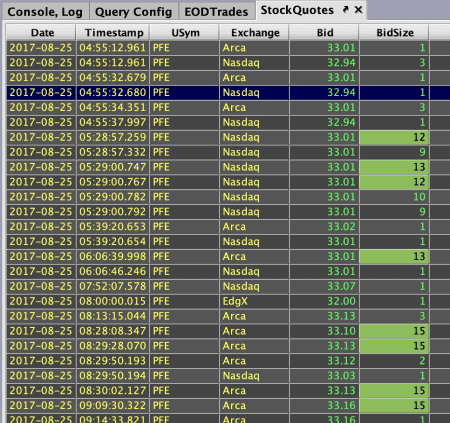Close the StockQuotes tab
The image size is (450, 423).
(x=358, y=10)
